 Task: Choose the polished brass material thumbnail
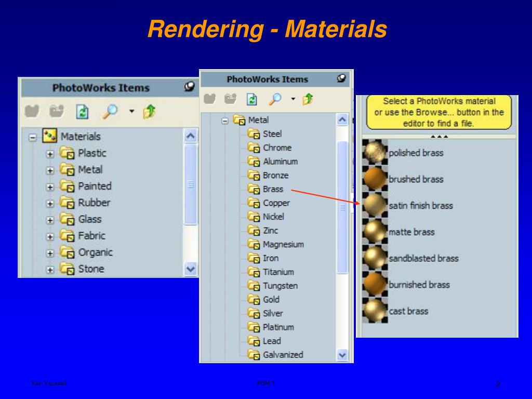(375, 152)
